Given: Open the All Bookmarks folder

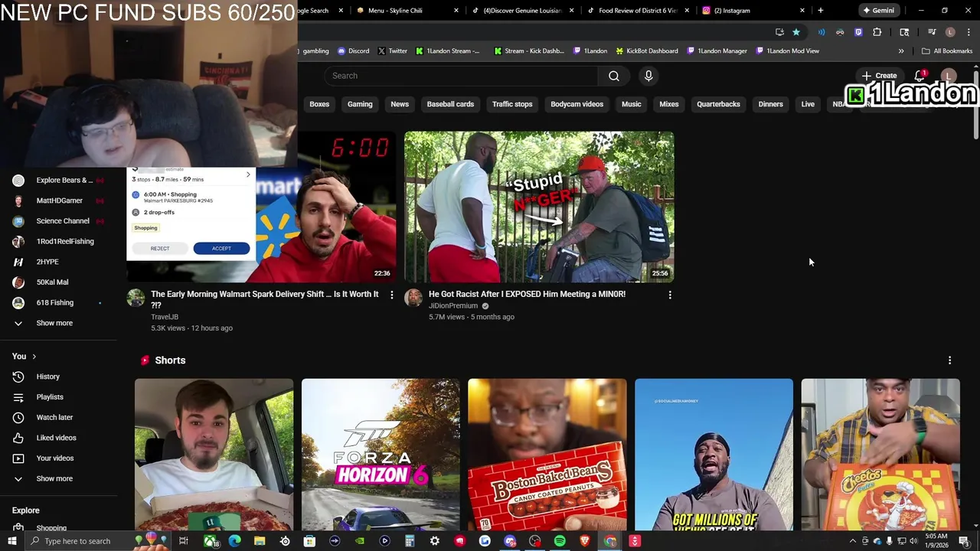Looking at the screenshot, I should (947, 51).
